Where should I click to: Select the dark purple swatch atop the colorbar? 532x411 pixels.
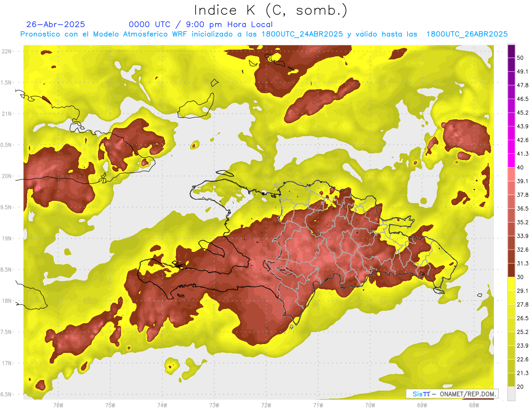tap(511, 52)
